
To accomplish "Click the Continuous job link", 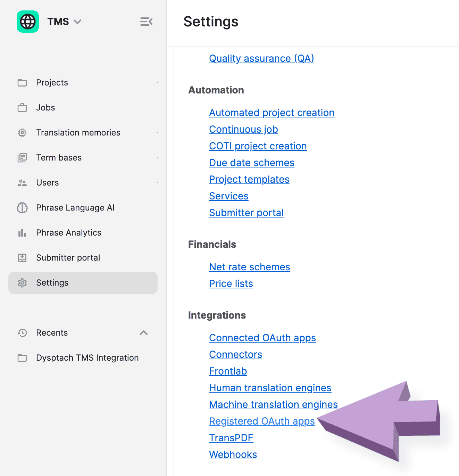I will (243, 129).
